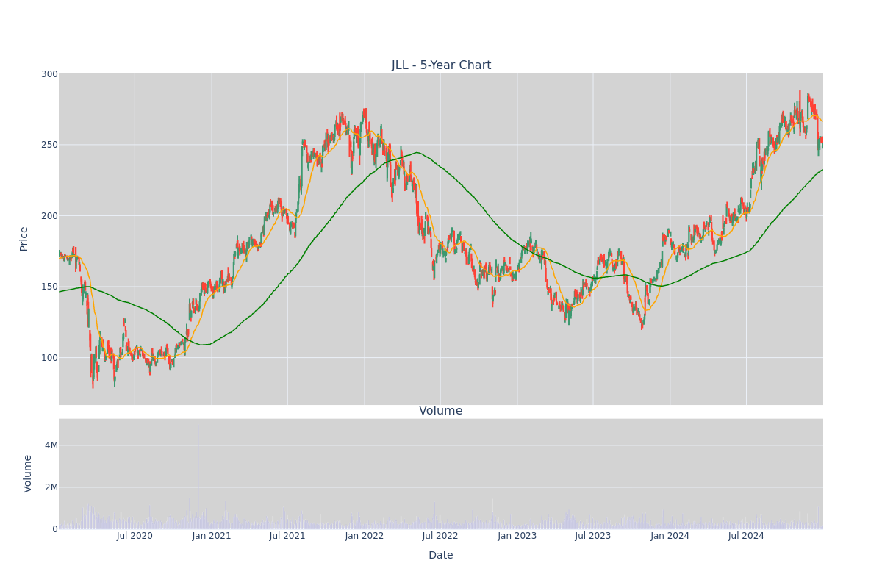Click the Jul 2024 date label
The height and width of the screenshot is (588, 882).
(746, 536)
